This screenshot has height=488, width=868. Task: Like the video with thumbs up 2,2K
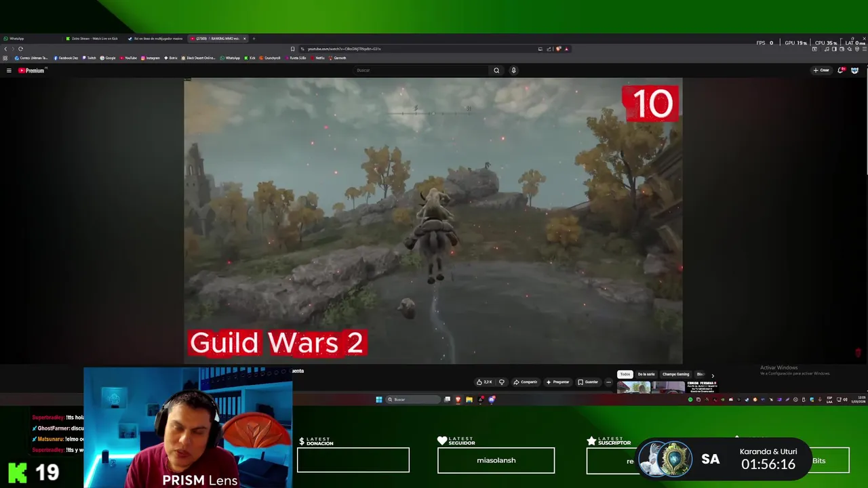pos(484,382)
